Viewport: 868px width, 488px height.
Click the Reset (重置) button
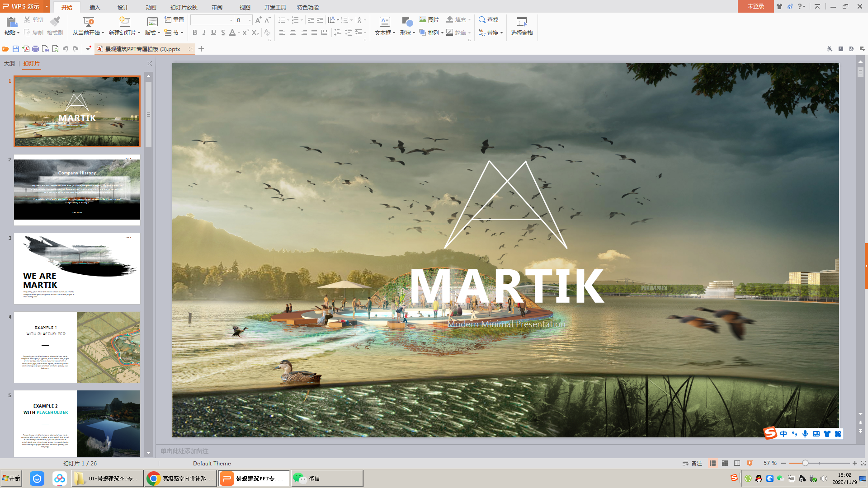(x=174, y=19)
